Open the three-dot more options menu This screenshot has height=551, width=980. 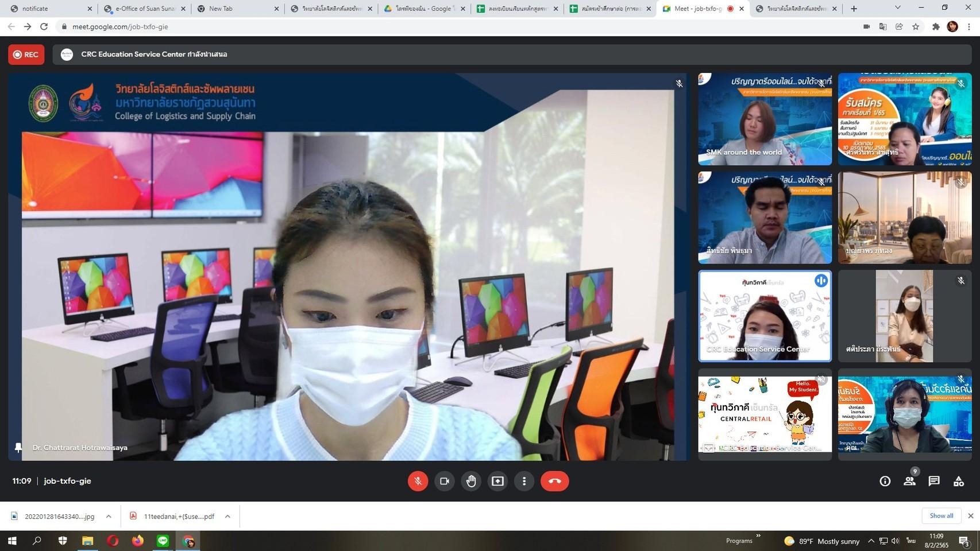click(524, 481)
